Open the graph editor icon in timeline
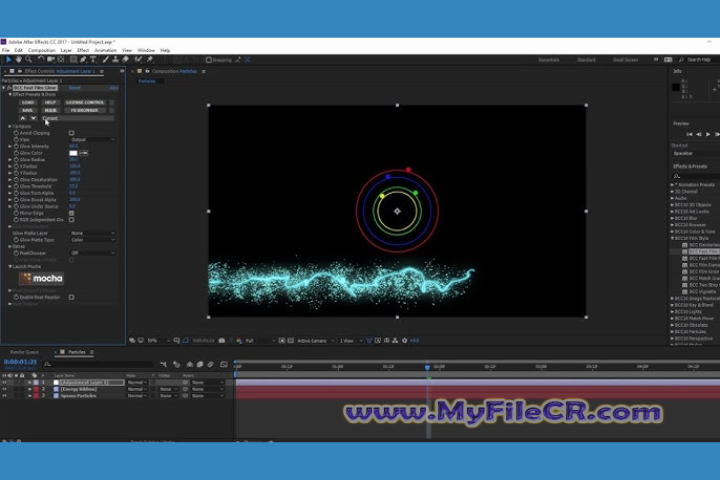720x480 pixels. pos(224,364)
